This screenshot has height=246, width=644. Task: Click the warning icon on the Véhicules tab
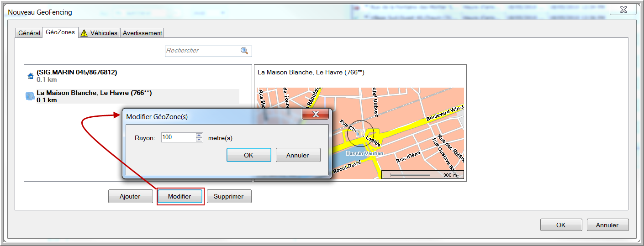point(84,33)
